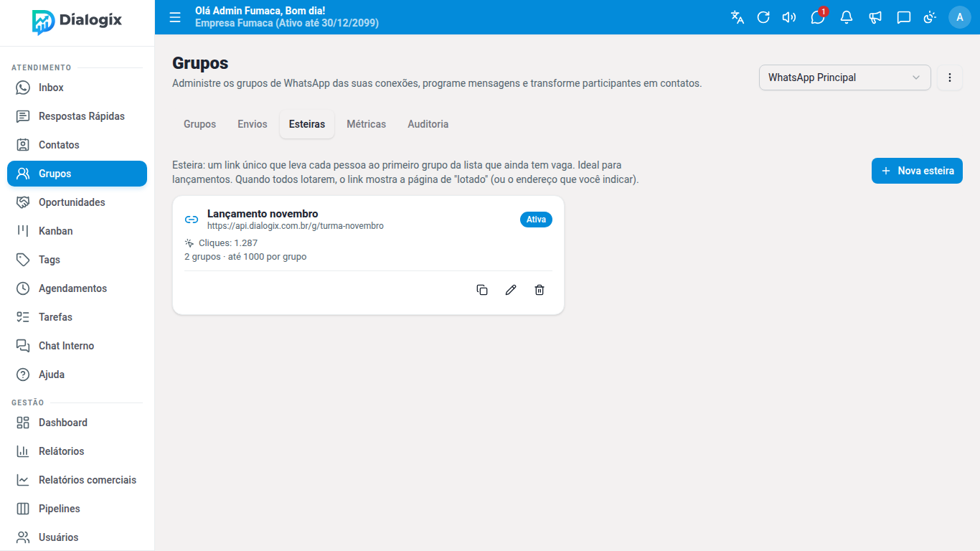Expand the WhatsApp Principal connection dropdown
The image size is (980, 551).
point(845,77)
